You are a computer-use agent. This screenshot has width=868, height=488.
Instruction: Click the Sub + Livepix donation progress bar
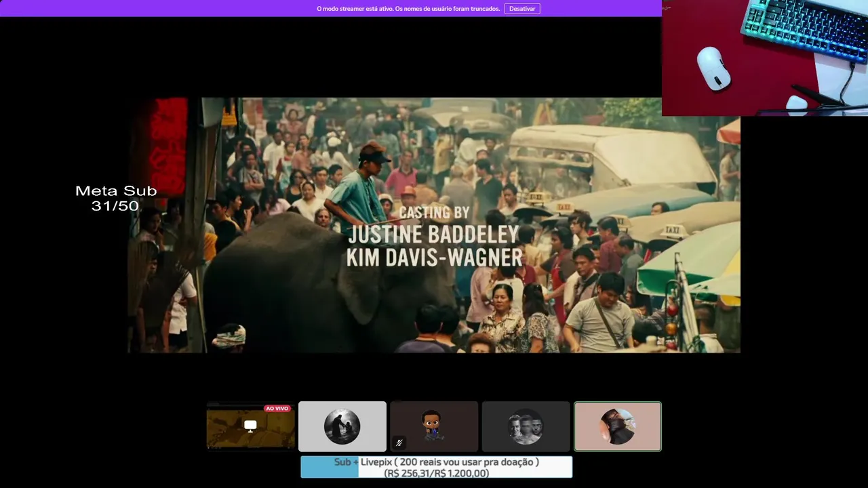437,467
